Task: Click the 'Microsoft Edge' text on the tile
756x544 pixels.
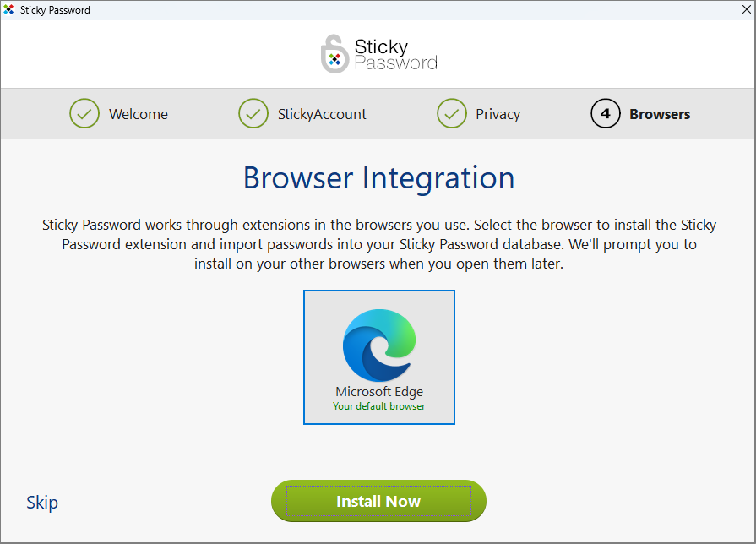Action: pyautogui.click(x=378, y=391)
